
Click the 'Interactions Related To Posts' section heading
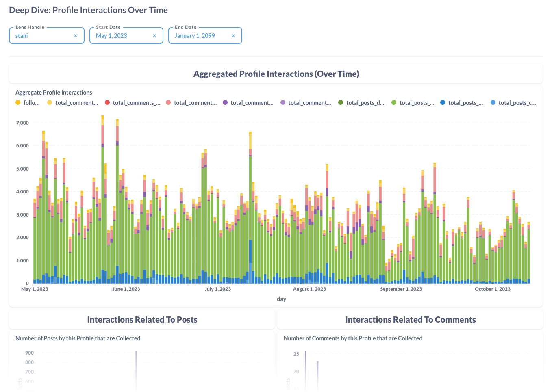pos(142,320)
